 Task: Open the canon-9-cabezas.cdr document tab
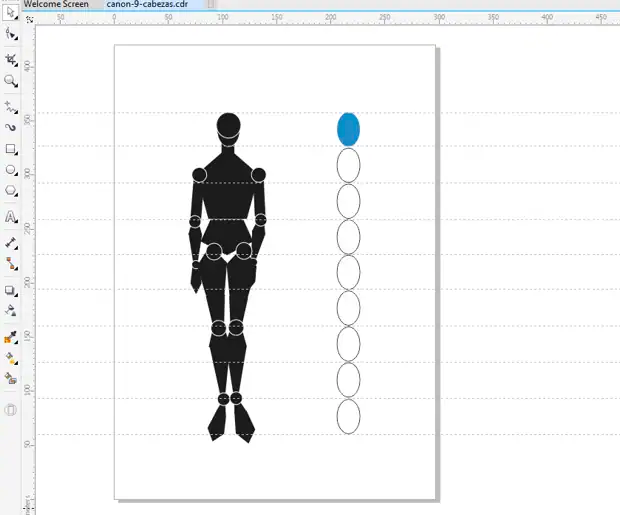click(x=147, y=4)
